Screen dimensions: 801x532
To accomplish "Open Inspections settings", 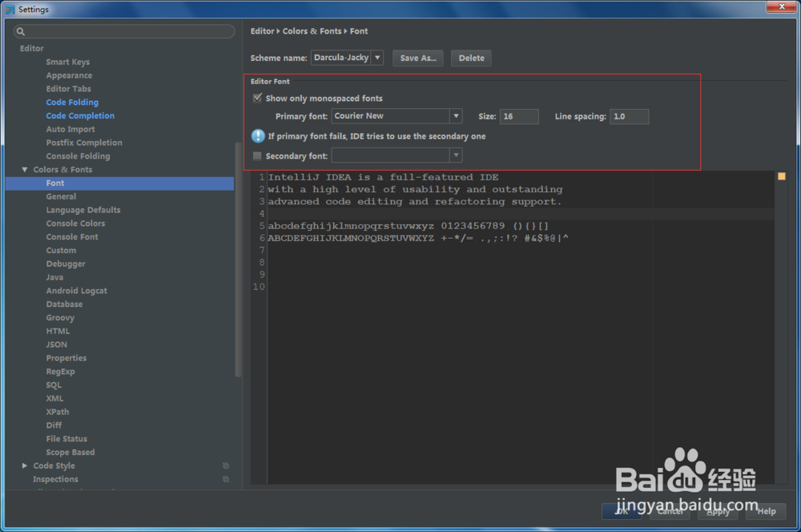I will 55,479.
